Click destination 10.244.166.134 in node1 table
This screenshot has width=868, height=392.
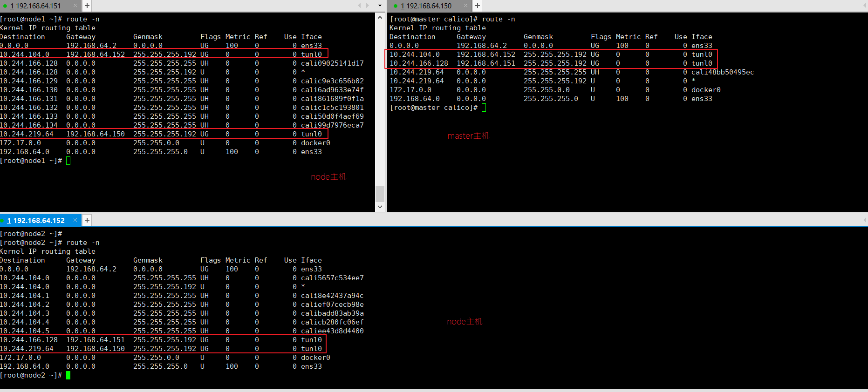tap(29, 125)
